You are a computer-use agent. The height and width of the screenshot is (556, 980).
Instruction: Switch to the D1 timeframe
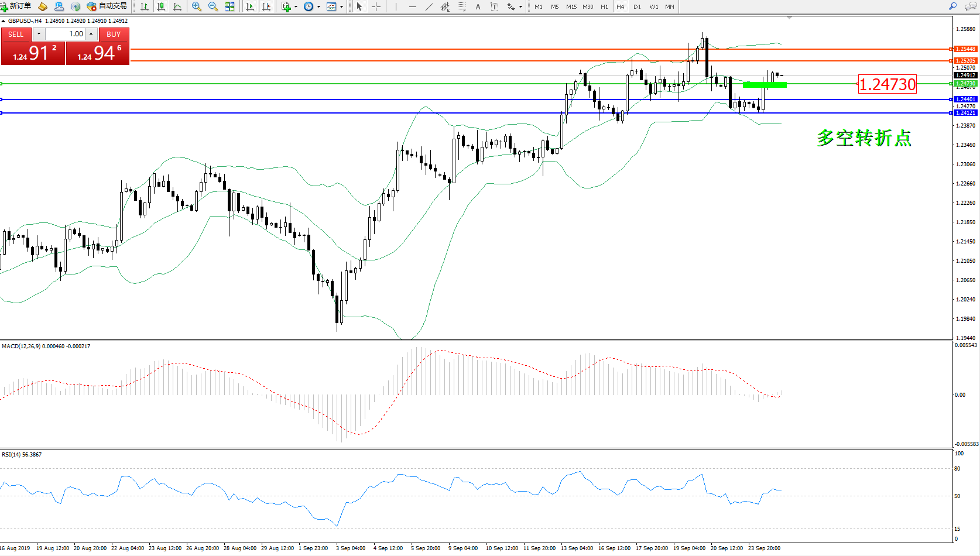pyautogui.click(x=637, y=6)
